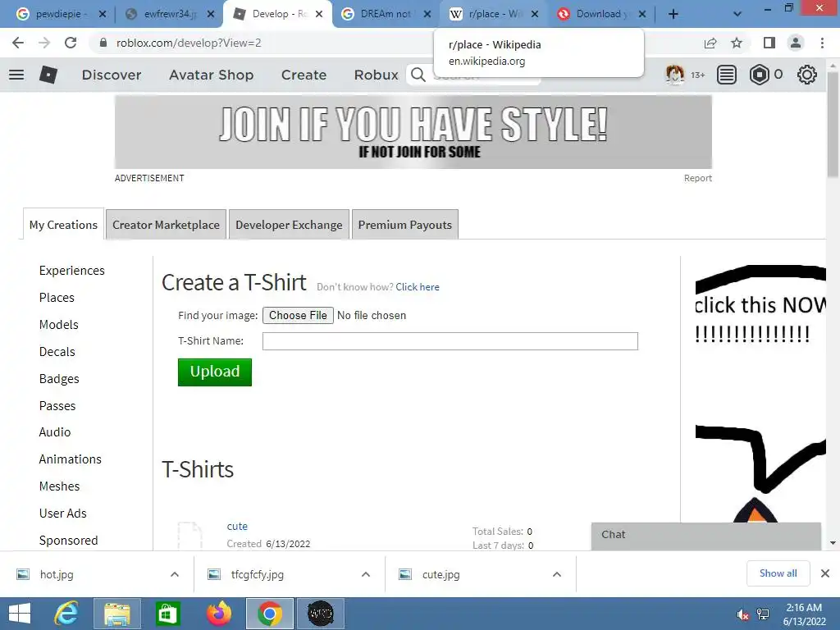
Task: Open File Explorer from the taskbar
Action: [116, 614]
